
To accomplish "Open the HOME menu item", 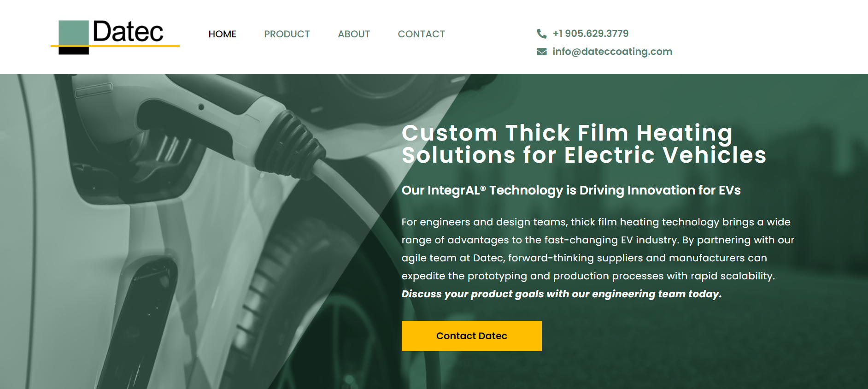I will [222, 34].
